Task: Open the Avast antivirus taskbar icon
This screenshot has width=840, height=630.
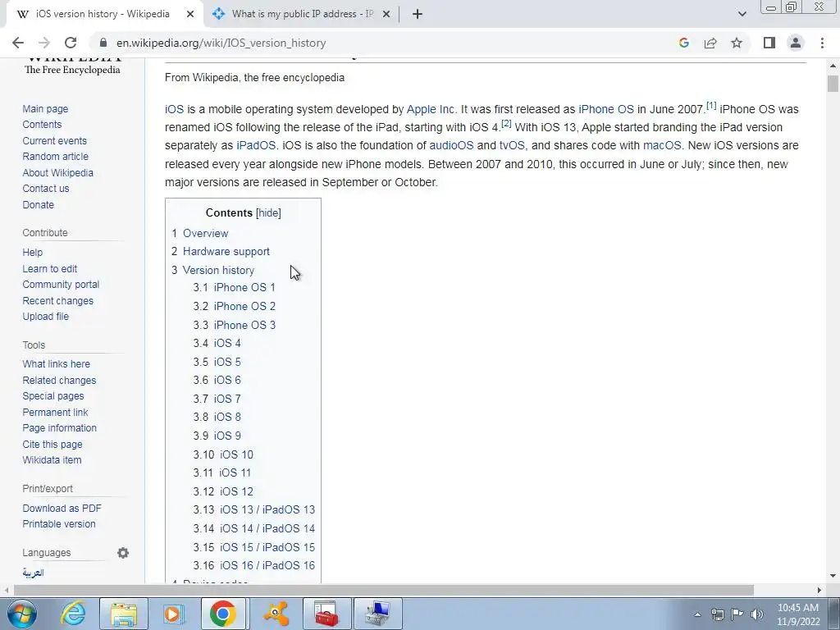Action: tap(276, 614)
